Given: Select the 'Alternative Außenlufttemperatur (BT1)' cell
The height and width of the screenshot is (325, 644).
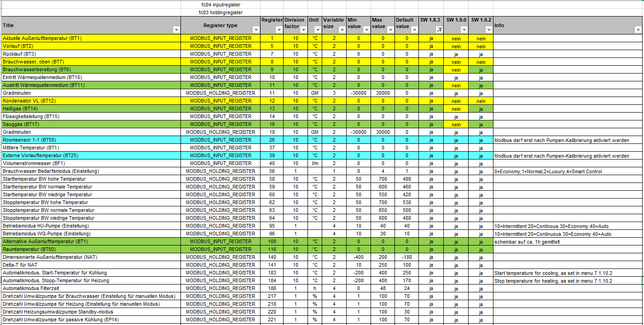Looking at the screenshot, I should click(91, 241).
